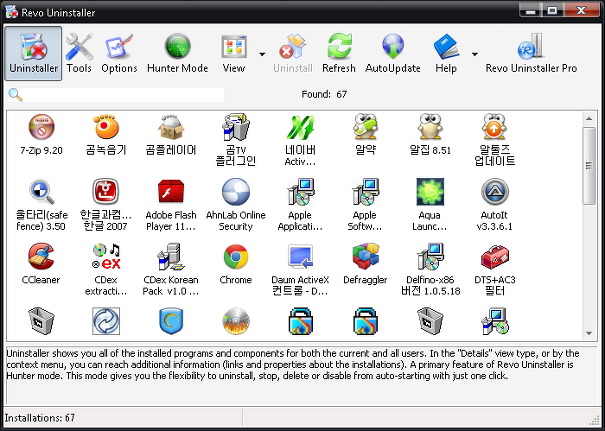
Task: Select Adobe Flash Player 11 icon
Action: [x=171, y=191]
